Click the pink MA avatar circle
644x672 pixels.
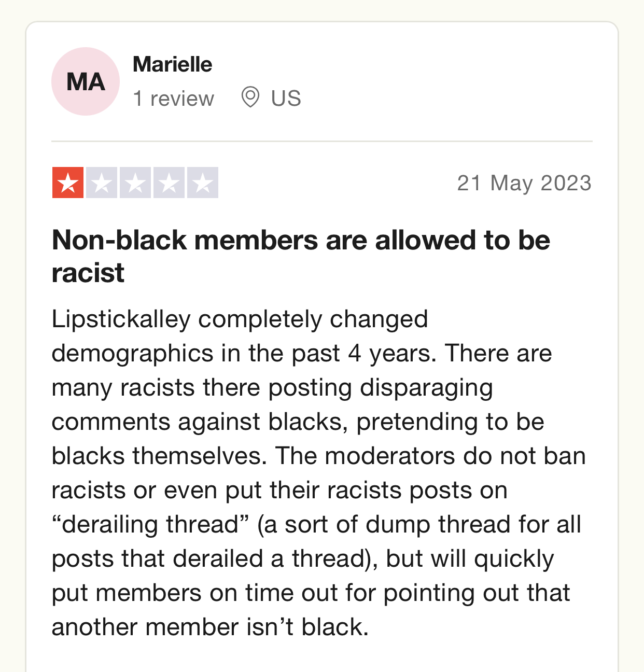click(86, 81)
